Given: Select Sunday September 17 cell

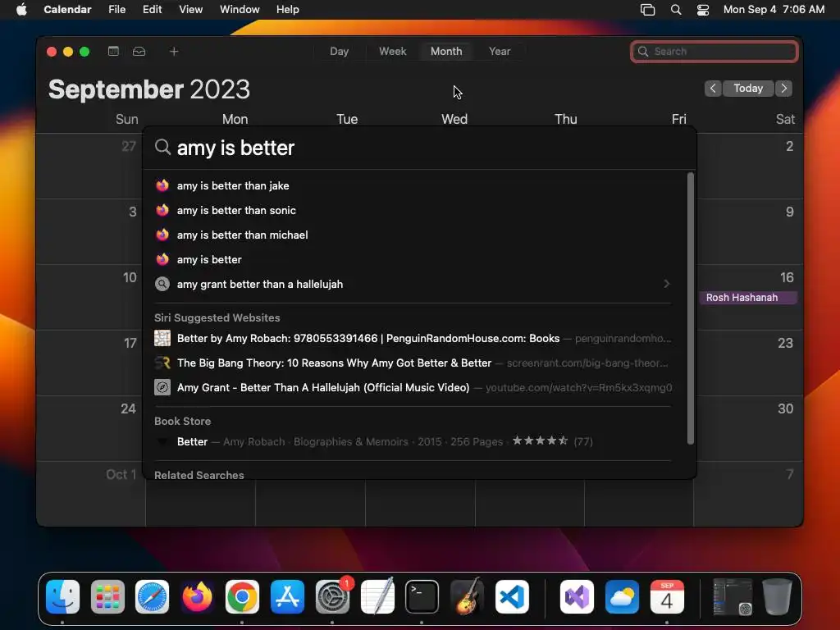Looking at the screenshot, I should point(90,363).
